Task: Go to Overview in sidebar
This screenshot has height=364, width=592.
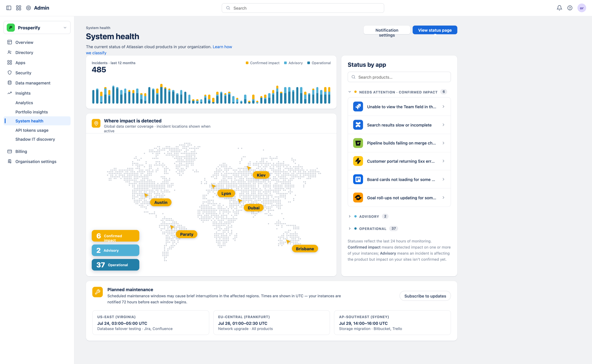Action: tap(24, 42)
